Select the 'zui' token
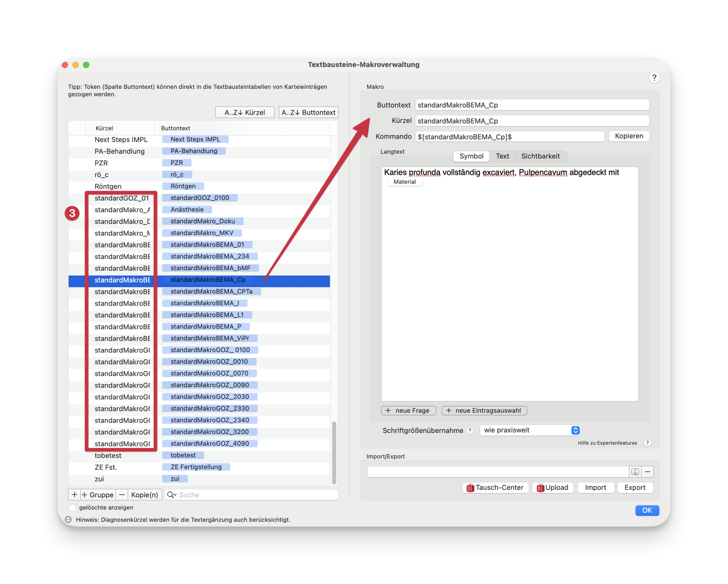 [x=175, y=479]
